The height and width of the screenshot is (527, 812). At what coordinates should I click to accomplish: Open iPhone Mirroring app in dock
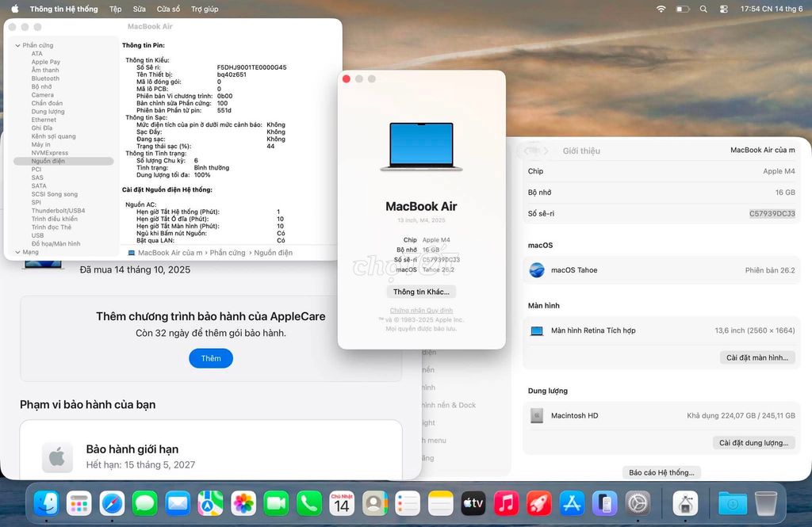pos(605,503)
